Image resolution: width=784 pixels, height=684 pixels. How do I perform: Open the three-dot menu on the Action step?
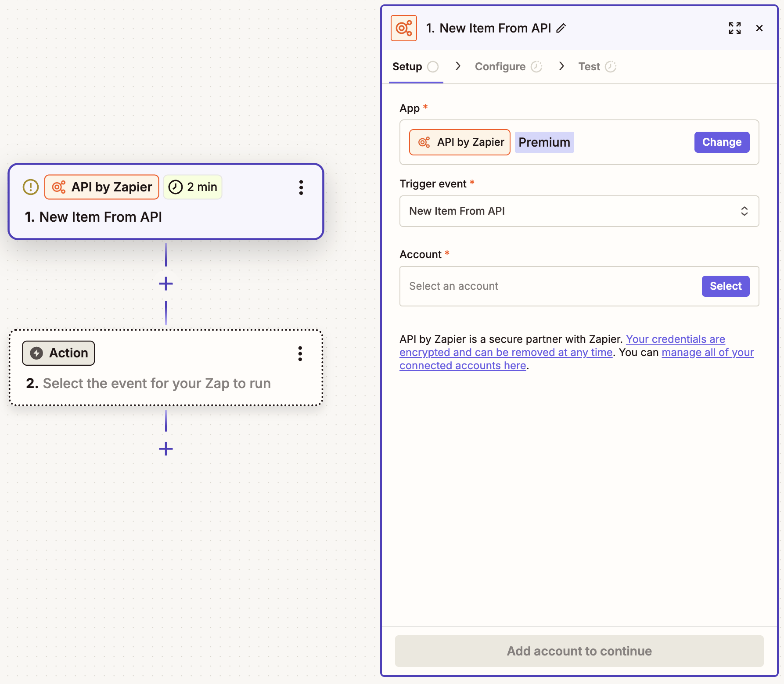[x=300, y=353]
